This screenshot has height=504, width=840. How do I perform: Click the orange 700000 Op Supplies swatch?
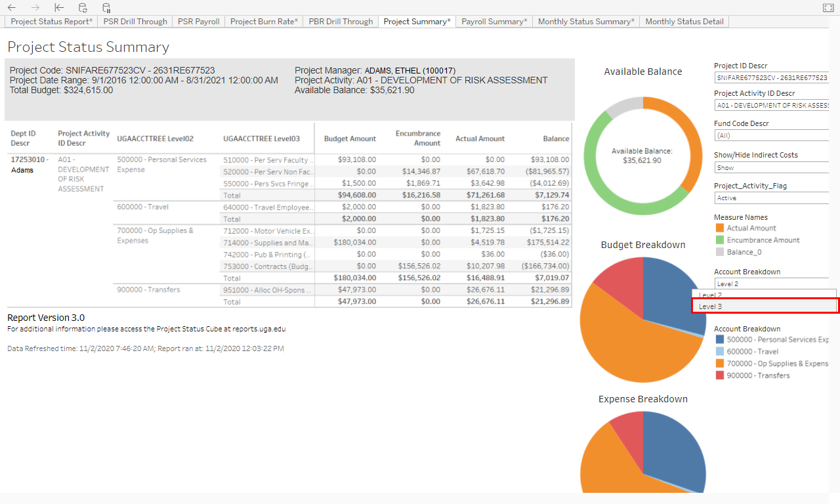click(x=720, y=363)
